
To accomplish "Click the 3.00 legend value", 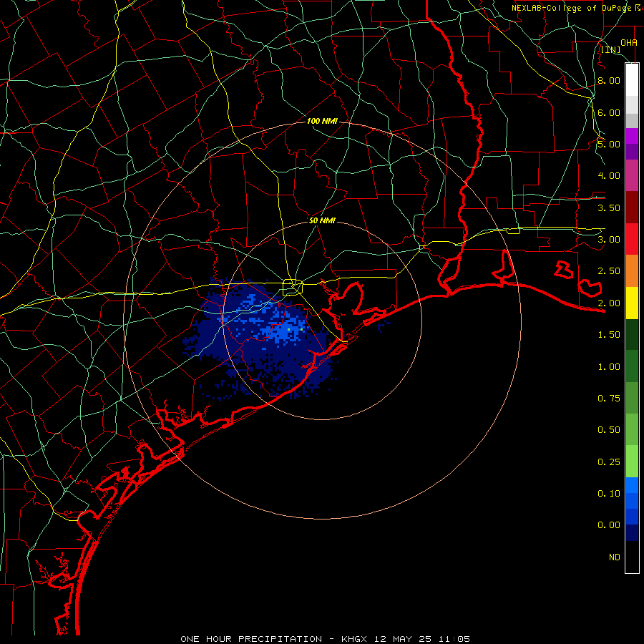I will (x=609, y=240).
